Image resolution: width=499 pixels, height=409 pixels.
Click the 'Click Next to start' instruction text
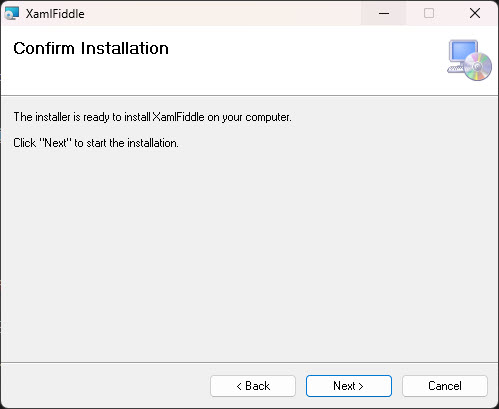pyautogui.click(x=96, y=143)
